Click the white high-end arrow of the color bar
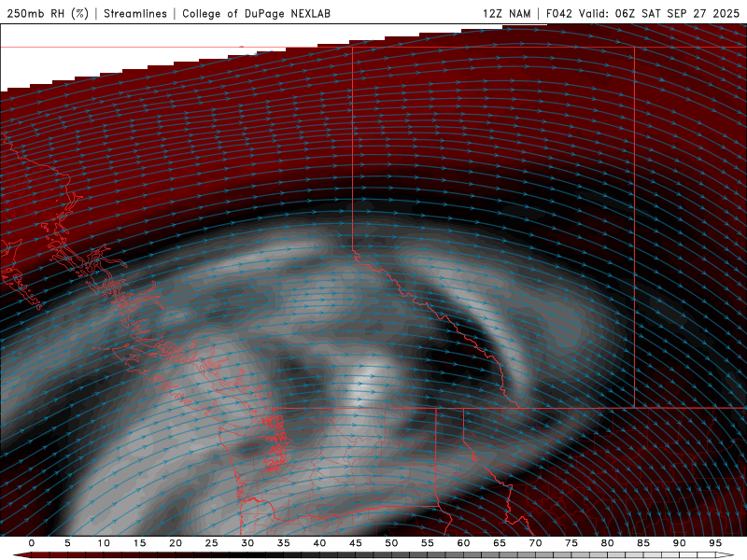 (725, 555)
